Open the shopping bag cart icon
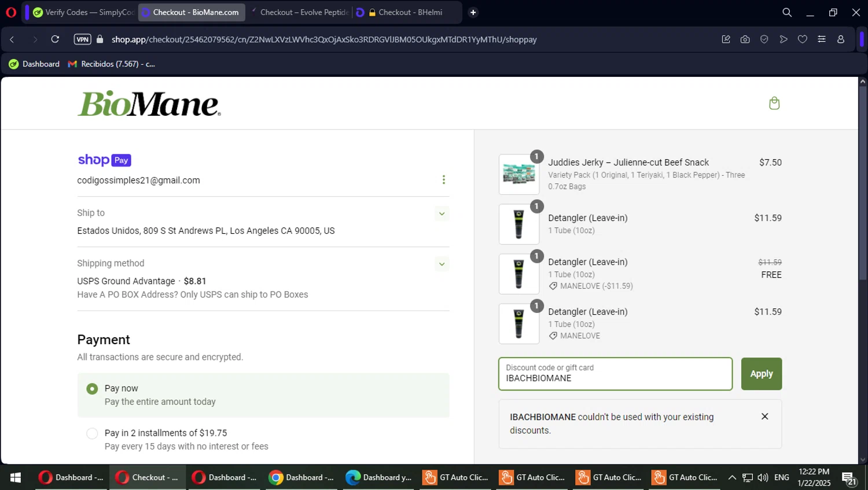 tap(774, 103)
